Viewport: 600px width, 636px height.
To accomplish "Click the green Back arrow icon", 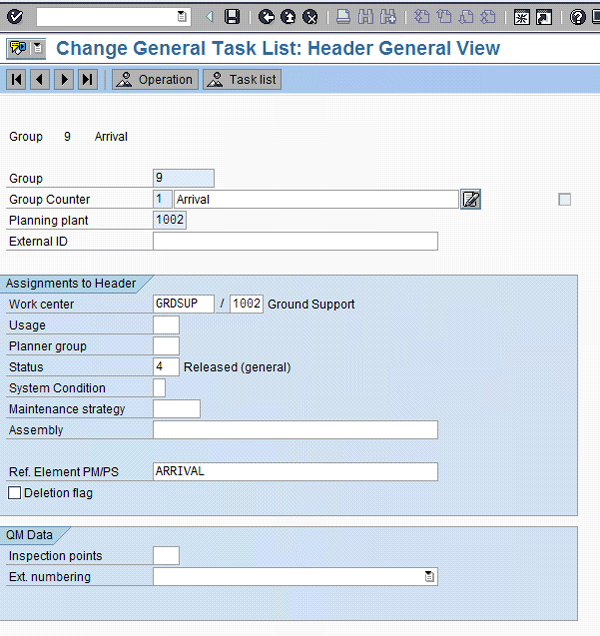I will [266, 17].
